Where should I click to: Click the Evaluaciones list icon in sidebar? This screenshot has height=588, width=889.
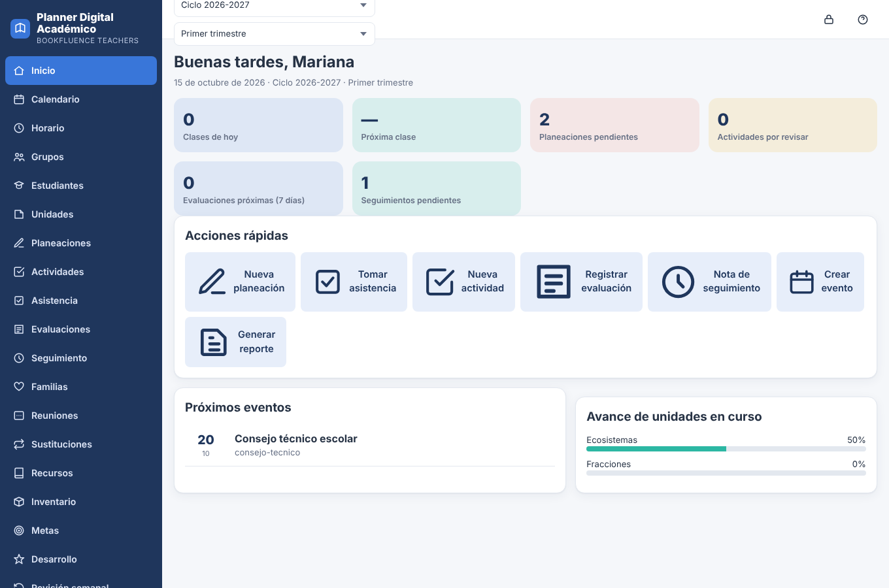pyautogui.click(x=19, y=329)
